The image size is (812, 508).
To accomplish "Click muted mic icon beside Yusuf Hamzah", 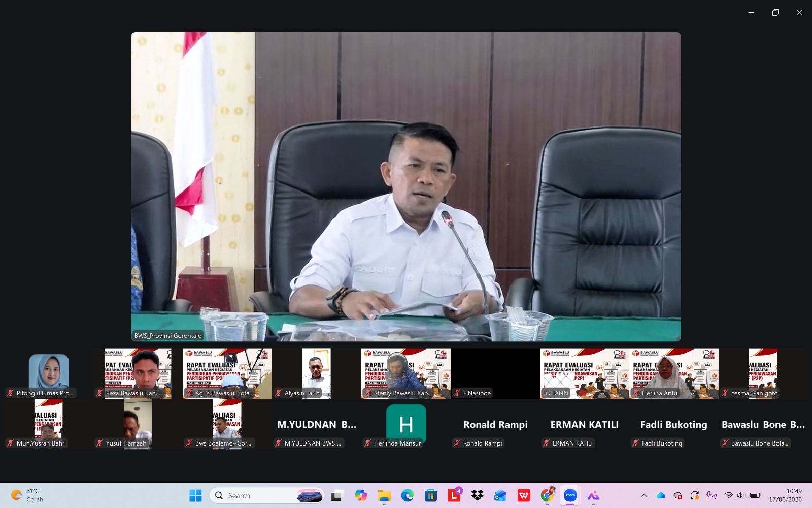I will tap(99, 443).
